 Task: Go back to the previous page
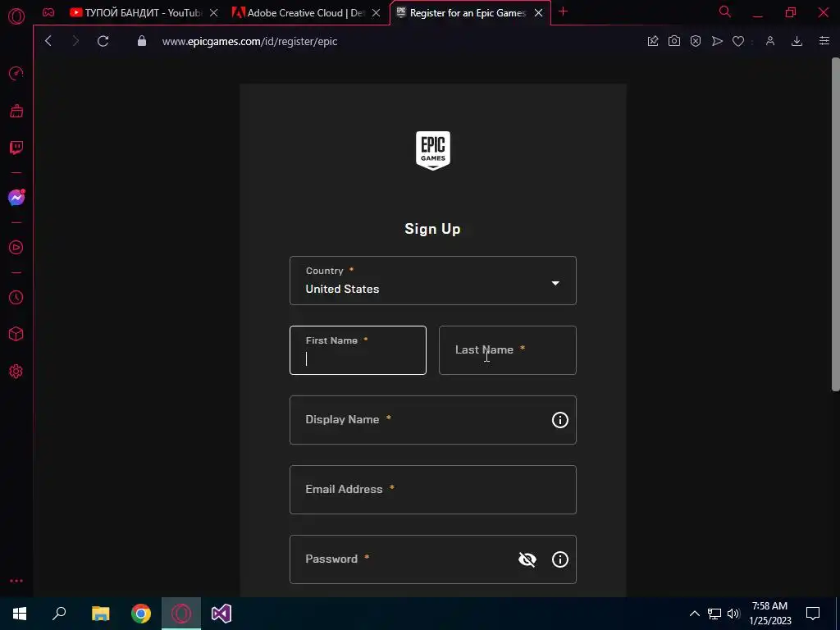point(48,41)
